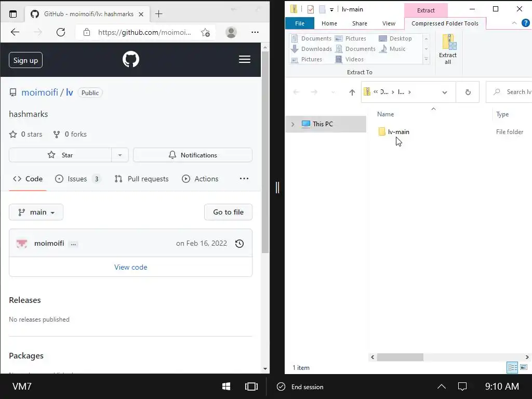Switch to Code tab on GitHub

(28, 179)
